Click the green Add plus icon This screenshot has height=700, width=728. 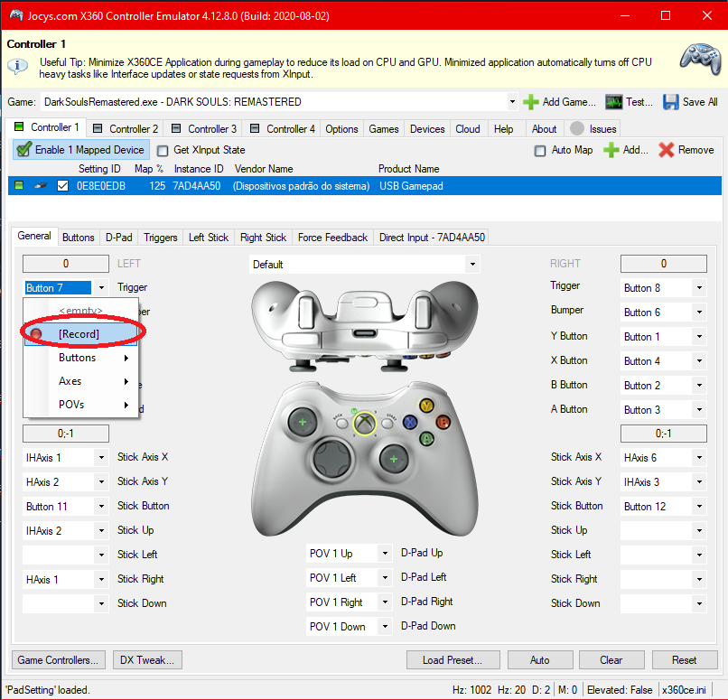point(611,150)
